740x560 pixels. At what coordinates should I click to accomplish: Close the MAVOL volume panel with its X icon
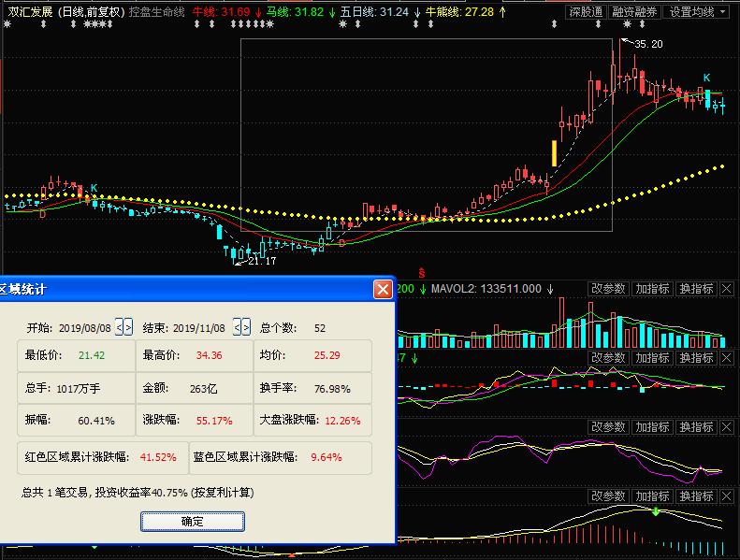coord(727,289)
